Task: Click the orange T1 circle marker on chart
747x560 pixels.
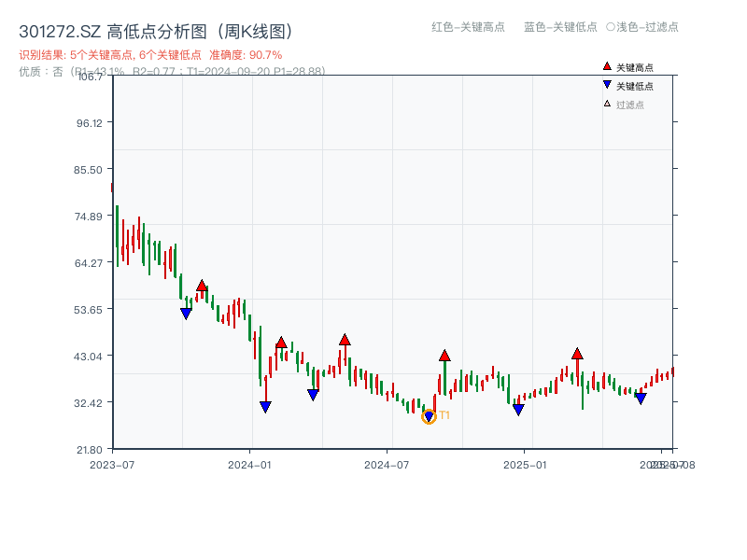Action: (x=430, y=418)
